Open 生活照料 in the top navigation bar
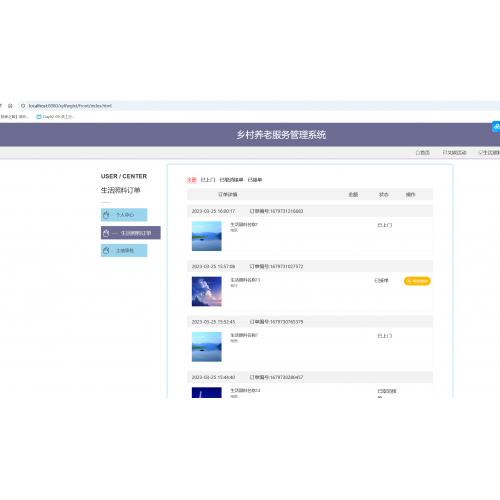 pyautogui.click(x=489, y=153)
